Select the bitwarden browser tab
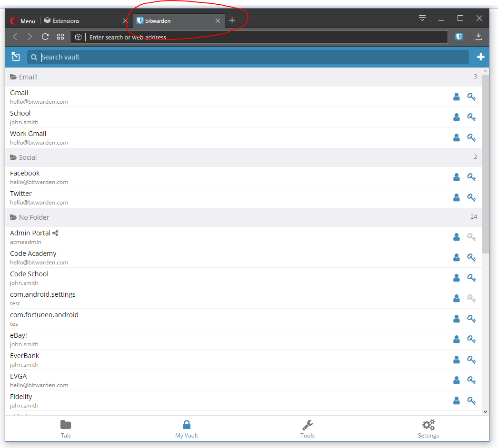 pyautogui.click(x=179, y=20)
